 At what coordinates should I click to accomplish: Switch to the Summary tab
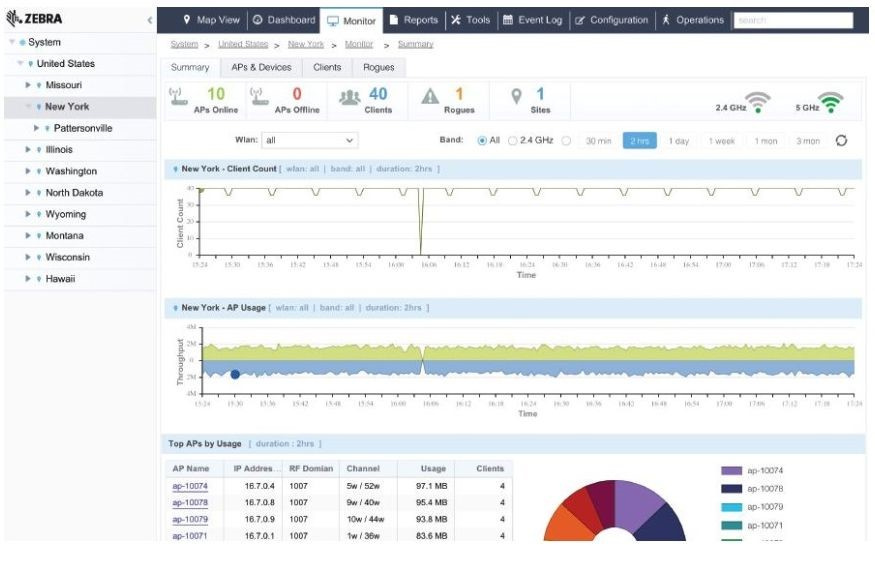click(x=190, y=68)
